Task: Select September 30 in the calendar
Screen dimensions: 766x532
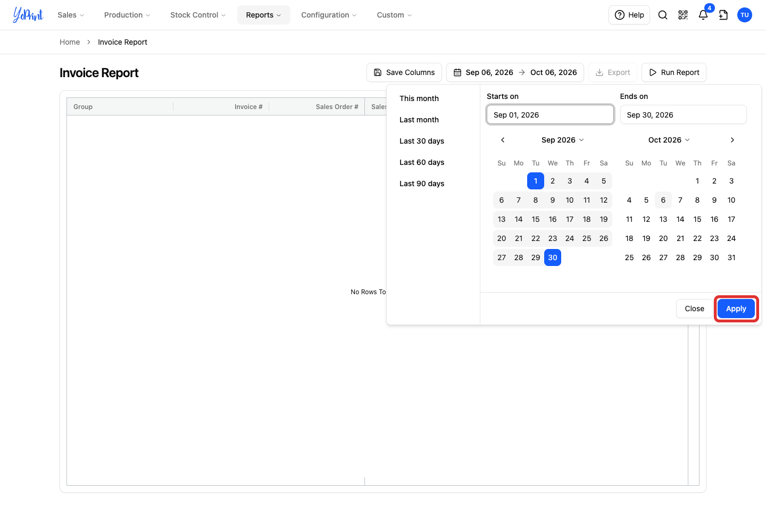Action: [x=553, y=257]
